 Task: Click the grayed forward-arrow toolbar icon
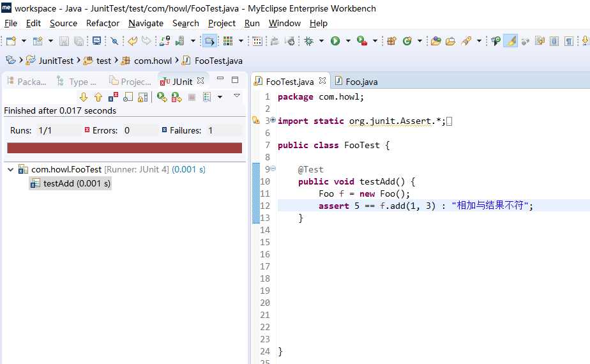coord(146,41)
